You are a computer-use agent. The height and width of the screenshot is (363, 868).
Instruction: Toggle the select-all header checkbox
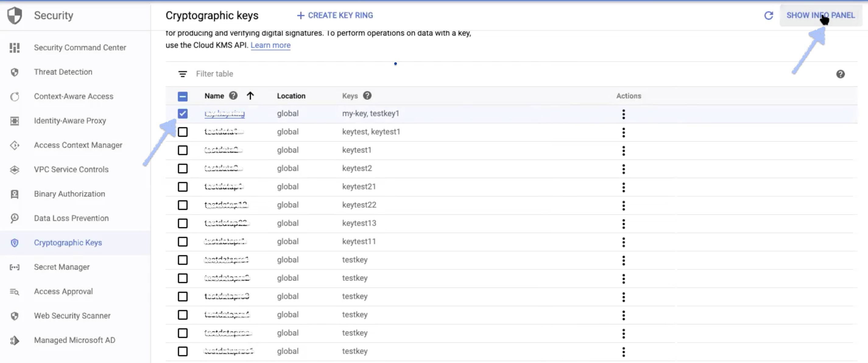point(182,97)
